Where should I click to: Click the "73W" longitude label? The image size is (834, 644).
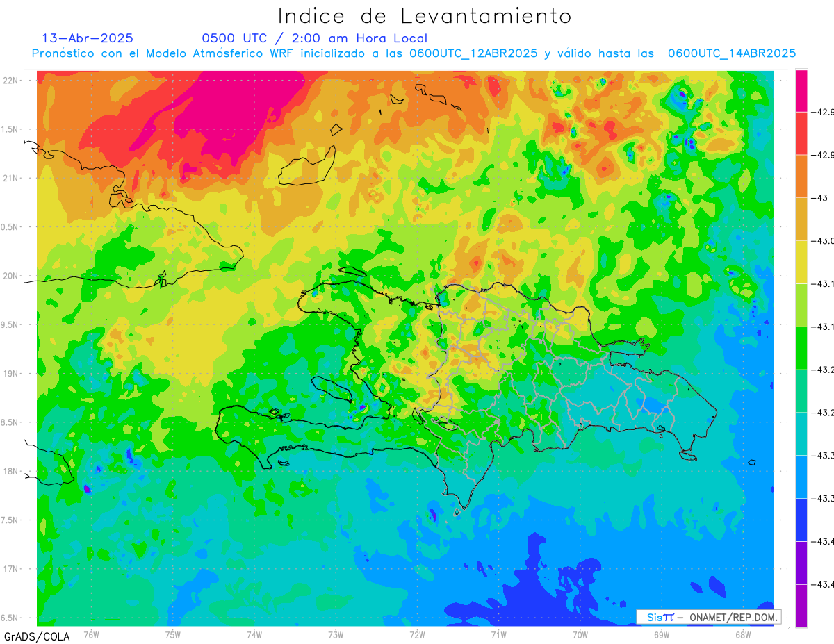coord(336,634)
